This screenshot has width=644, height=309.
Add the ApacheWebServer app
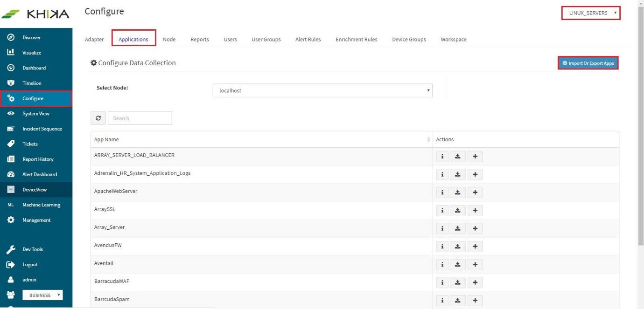point(475,192)
